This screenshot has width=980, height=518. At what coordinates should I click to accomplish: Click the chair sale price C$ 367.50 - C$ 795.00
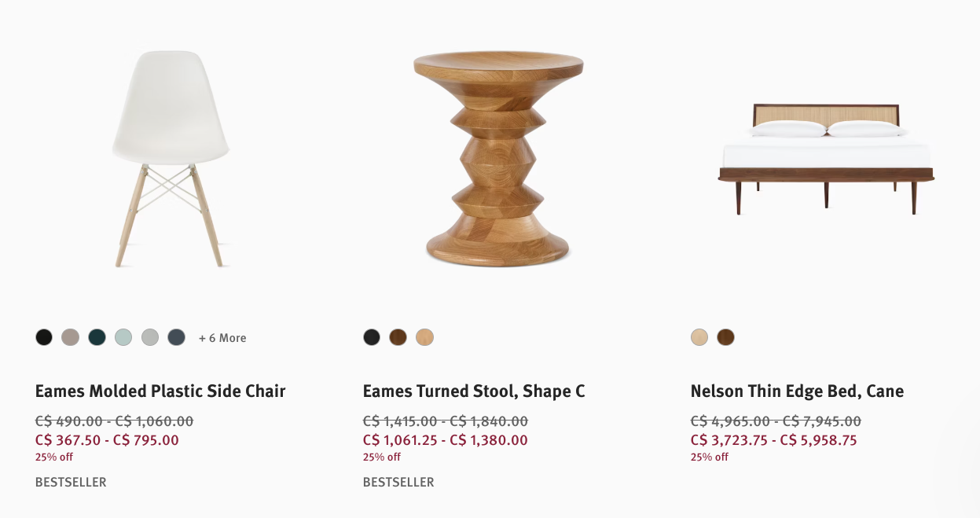107,440
